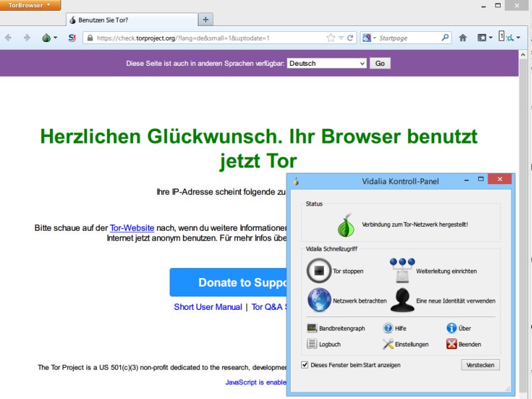Open the Deutsch language dropdown
Image resolution: width=532 pixels, height=399 pixels.
click(327, 63)
